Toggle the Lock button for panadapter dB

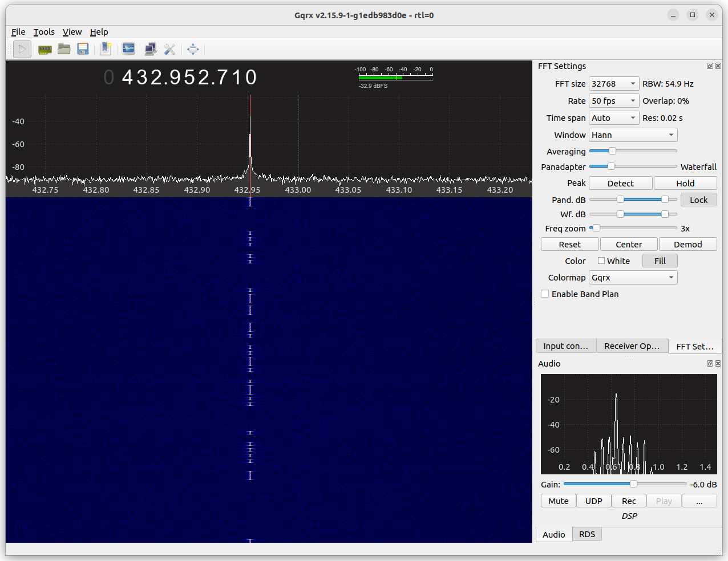[x=698, y=200]
